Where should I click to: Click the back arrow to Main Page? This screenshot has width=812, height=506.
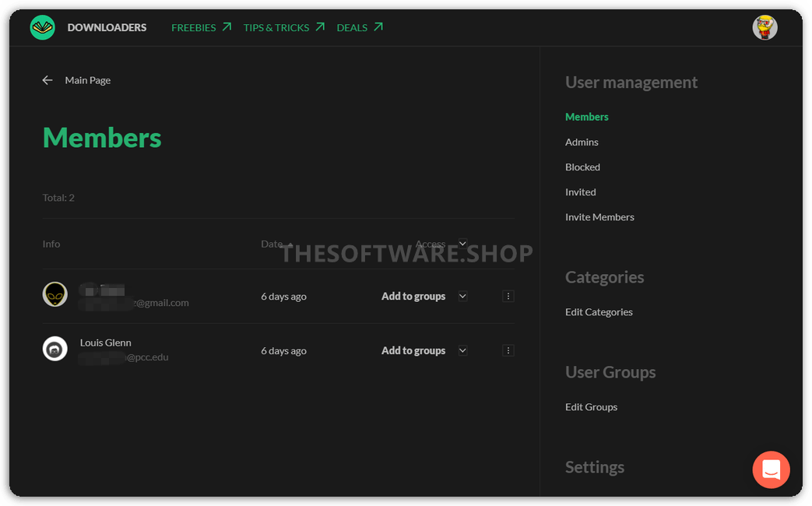47,80
